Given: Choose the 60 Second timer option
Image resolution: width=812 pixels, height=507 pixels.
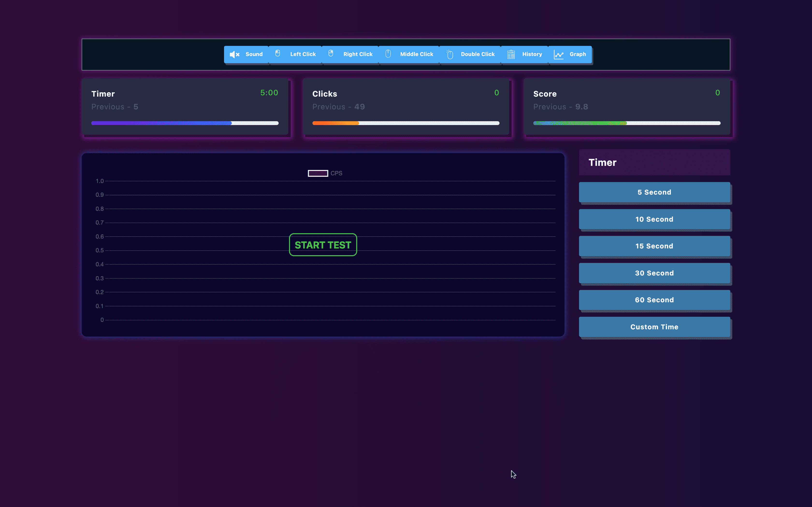Looking at the screenshot, I should click(654, 300).
